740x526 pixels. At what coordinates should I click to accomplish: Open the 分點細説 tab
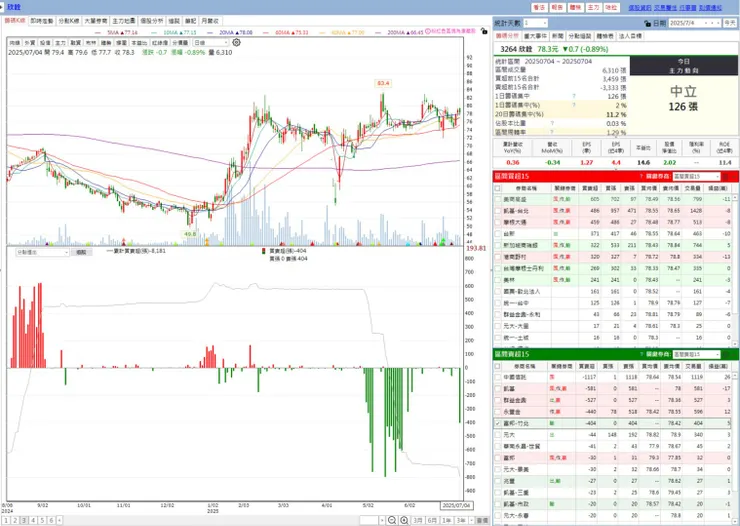pyautogui.click(x=580, y=36)
